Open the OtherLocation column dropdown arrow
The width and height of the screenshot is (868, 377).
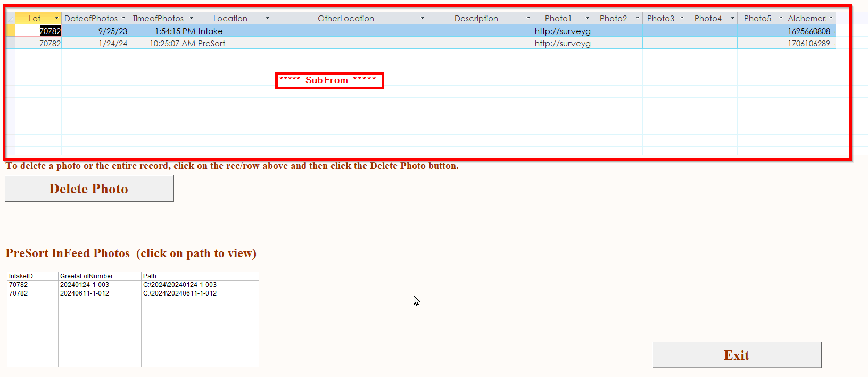[x=423, y=18]
